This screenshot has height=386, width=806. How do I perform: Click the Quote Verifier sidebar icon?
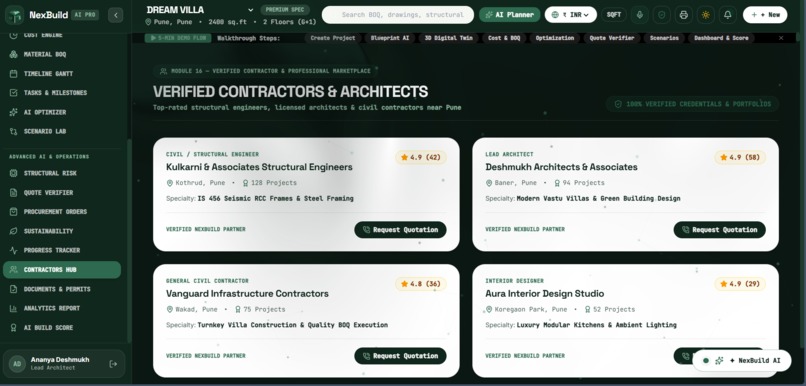(13, 193)
